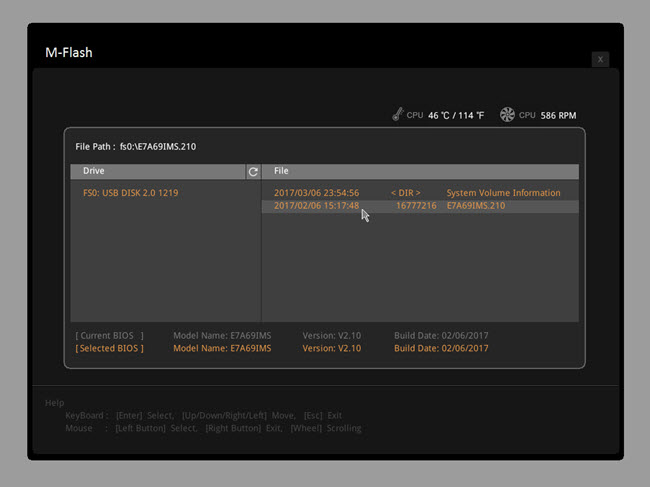Click the CPU fan speed icon
The height and width of the screenshot is (487, 650).
pos(507,115)
